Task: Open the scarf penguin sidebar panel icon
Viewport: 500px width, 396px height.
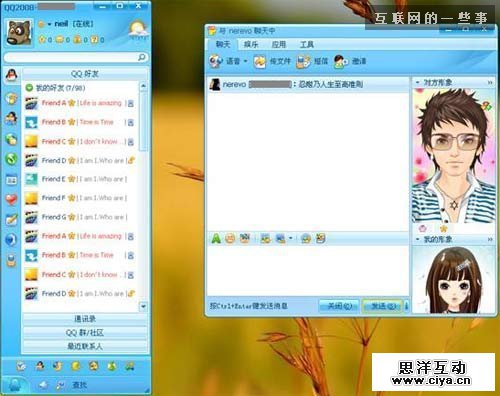Action: (x=12, y=118)
